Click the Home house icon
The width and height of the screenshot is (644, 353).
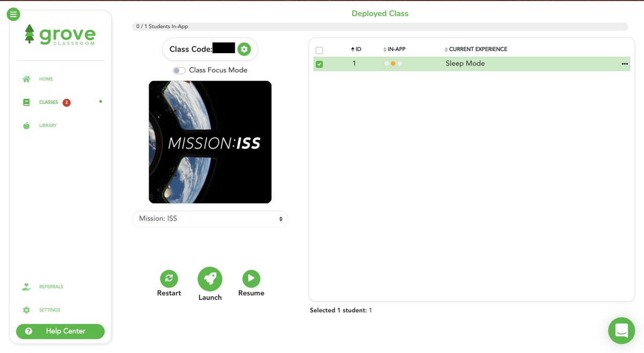[x=26, y=79]
